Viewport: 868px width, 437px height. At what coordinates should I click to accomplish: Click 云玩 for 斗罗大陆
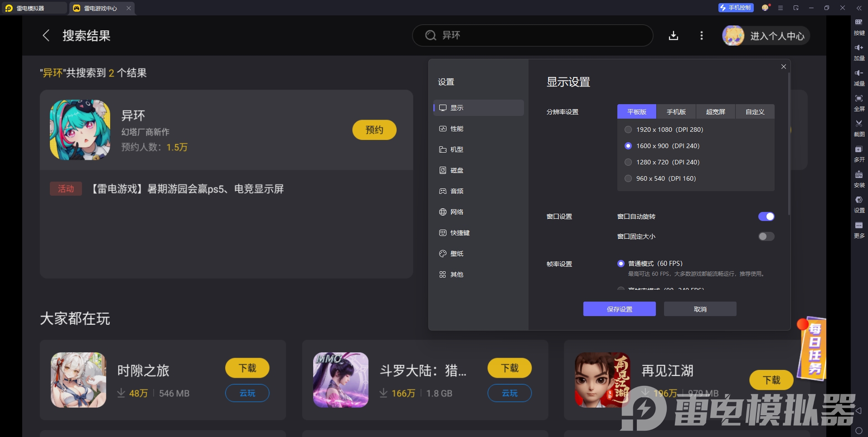[x=510, y=393]
